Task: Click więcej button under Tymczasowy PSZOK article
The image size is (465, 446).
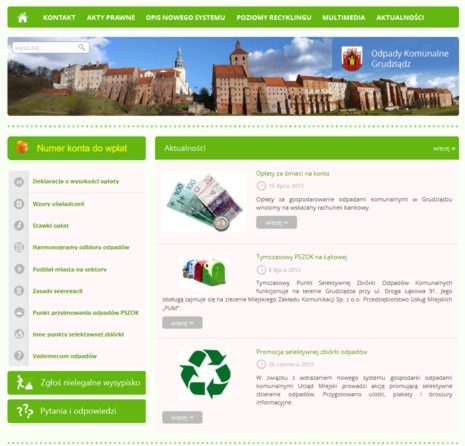Action: pyautogui.click(x=182, y=323)
